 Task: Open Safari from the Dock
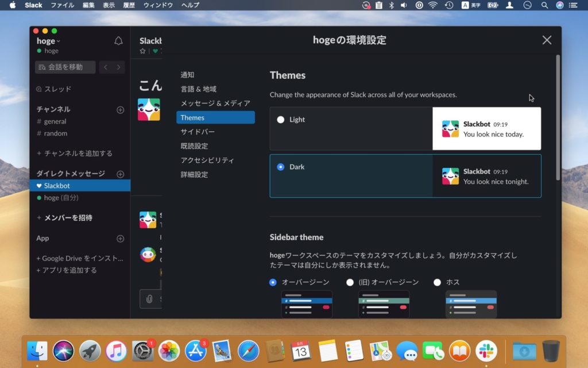(249, 350)
